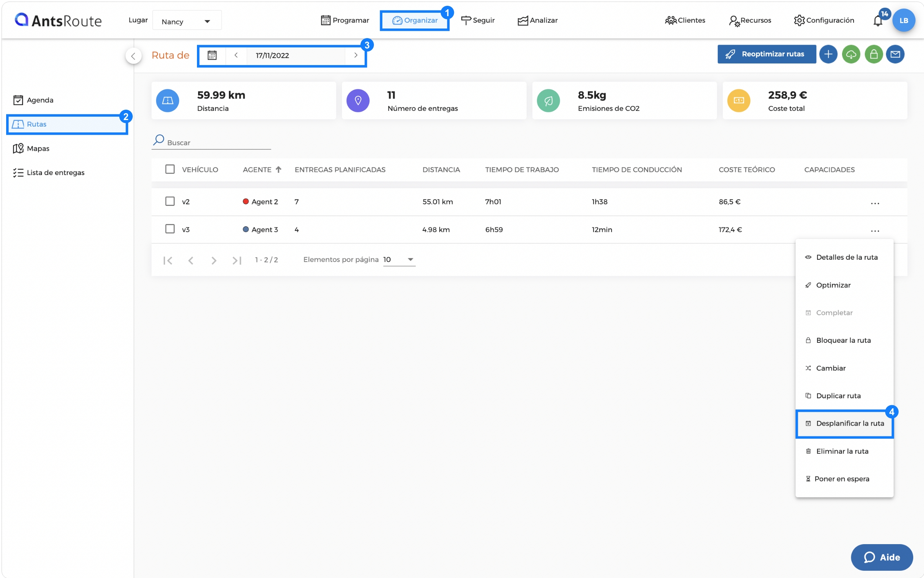This screenshot has width=924, height=578.
Task: Click the green padlock lock routes icon
Action: click(874, 54)
